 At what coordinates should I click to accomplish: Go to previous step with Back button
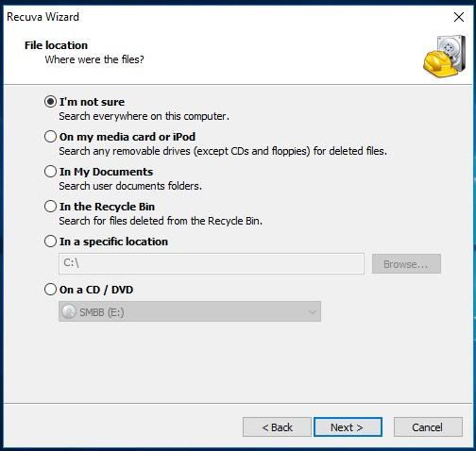coord(277,427)
